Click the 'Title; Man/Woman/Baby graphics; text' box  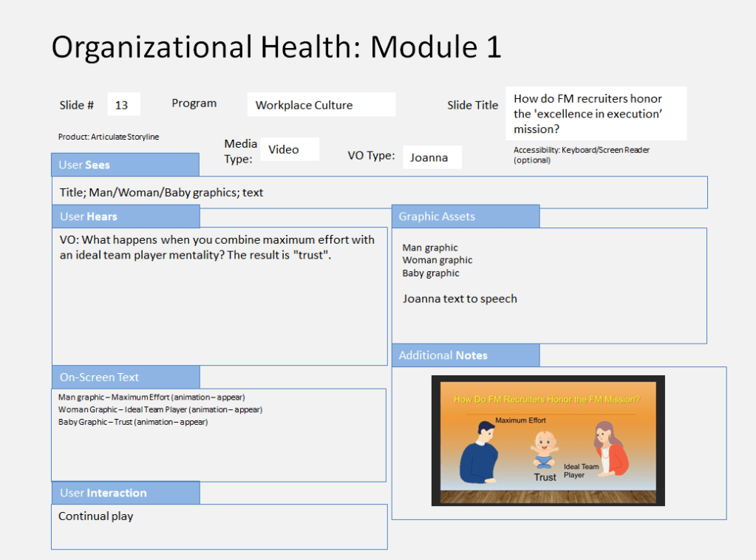pos(378,193)
